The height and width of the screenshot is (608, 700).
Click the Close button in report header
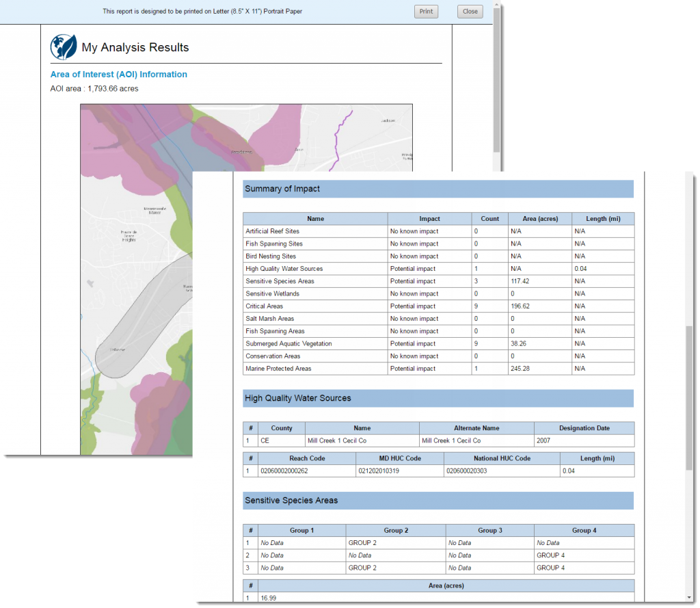coord(470,12)
